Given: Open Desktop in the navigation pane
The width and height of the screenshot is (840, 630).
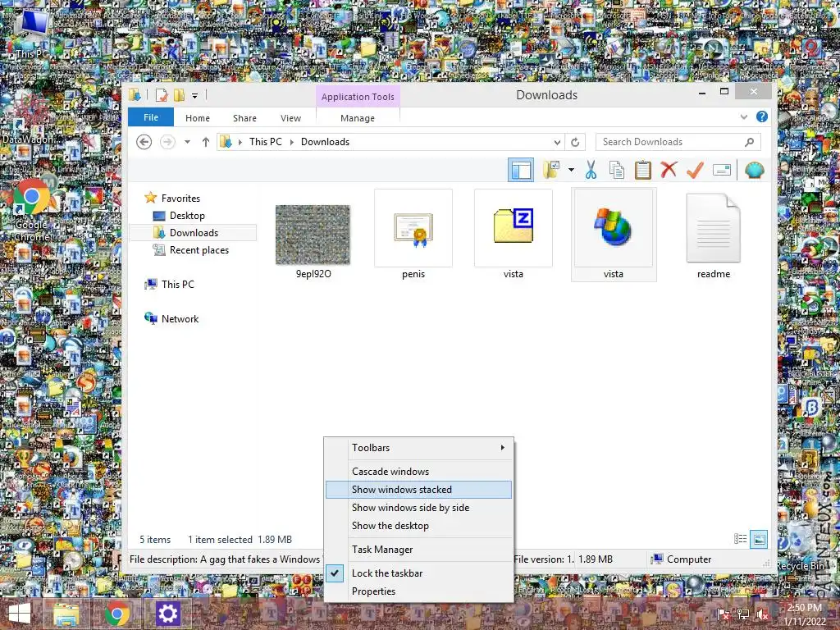Looking at the screenshot, I should click(x=187, y=216).
